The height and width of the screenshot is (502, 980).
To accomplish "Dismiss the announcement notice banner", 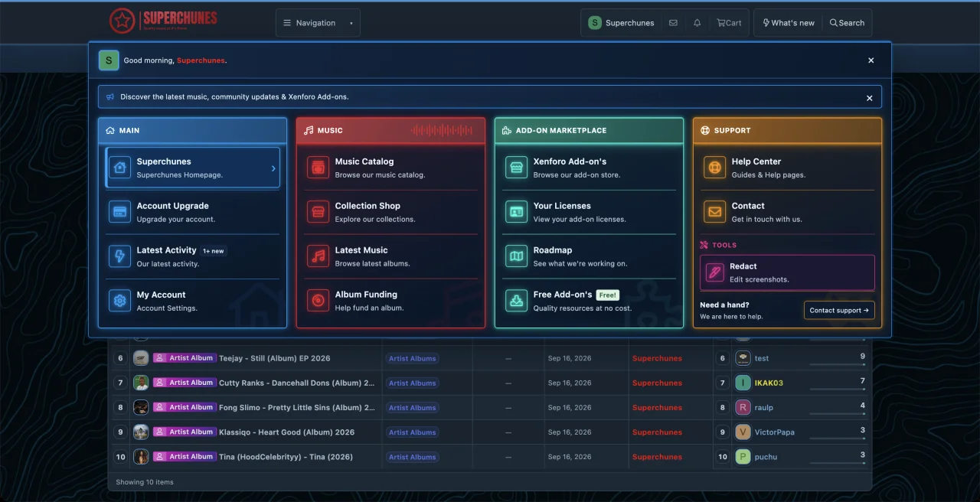I will [x=870, y=98].
